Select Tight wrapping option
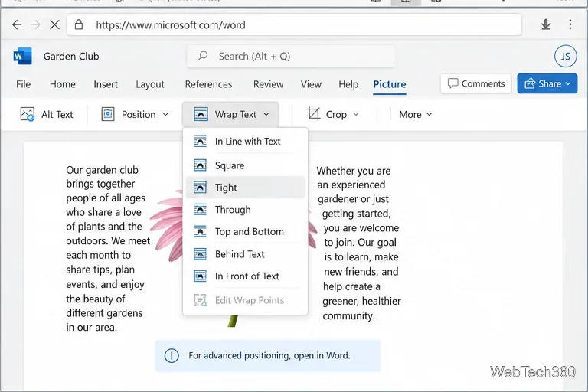Image resolution: width=588 pixels, height=392 pixels. (246, 187)
